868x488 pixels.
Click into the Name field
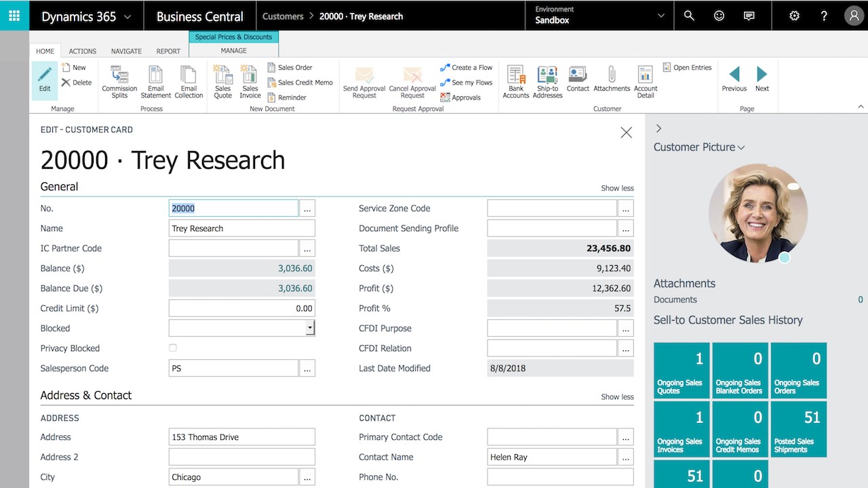(x=241, y=228)
